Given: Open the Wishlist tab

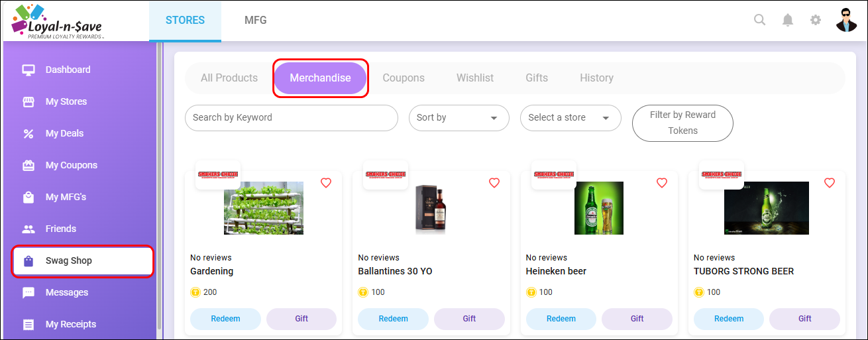Looking at the screenshot, I should [x=475, y=78].
